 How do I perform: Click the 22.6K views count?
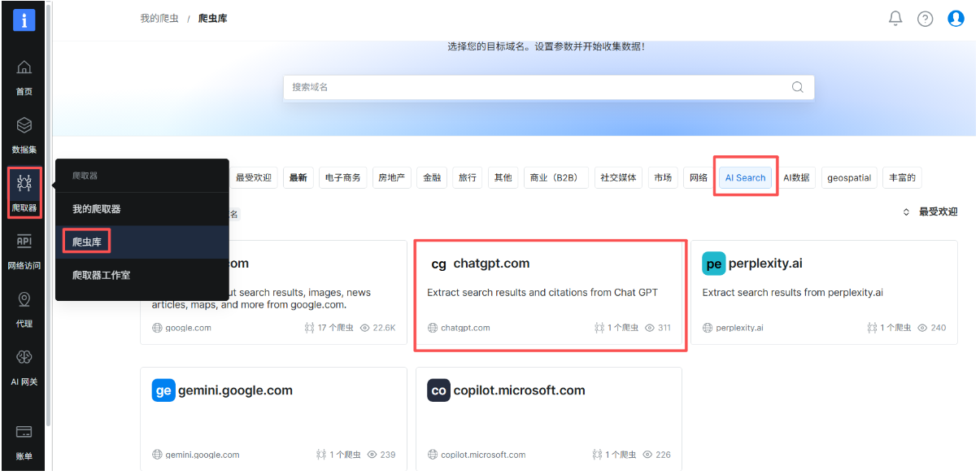(x=385, y=328)
